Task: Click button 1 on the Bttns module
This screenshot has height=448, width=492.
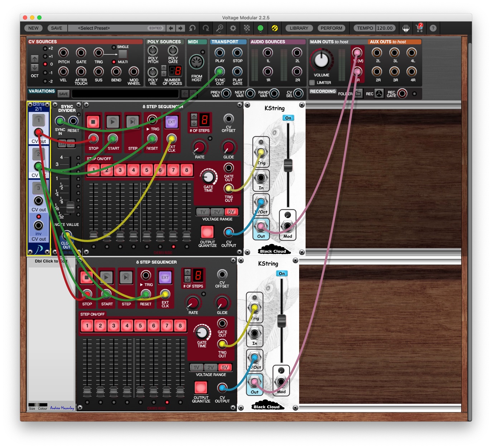Action: click(39, 120)
